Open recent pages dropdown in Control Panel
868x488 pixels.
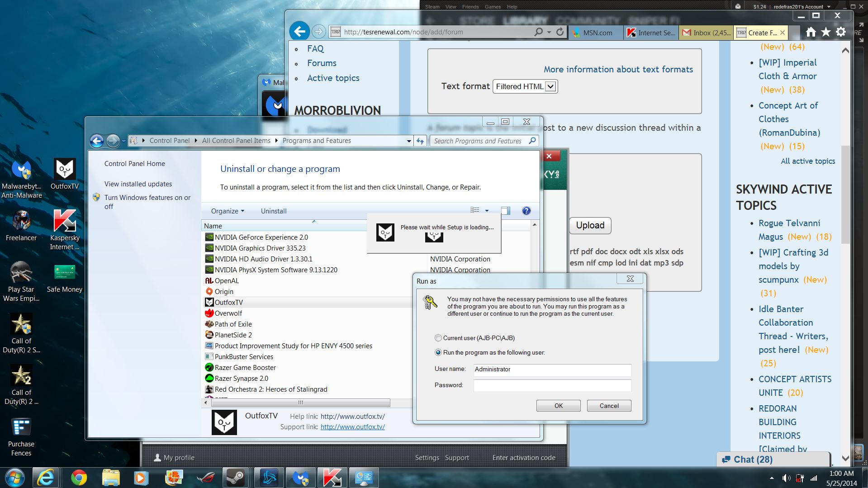[x=123, y=141]
